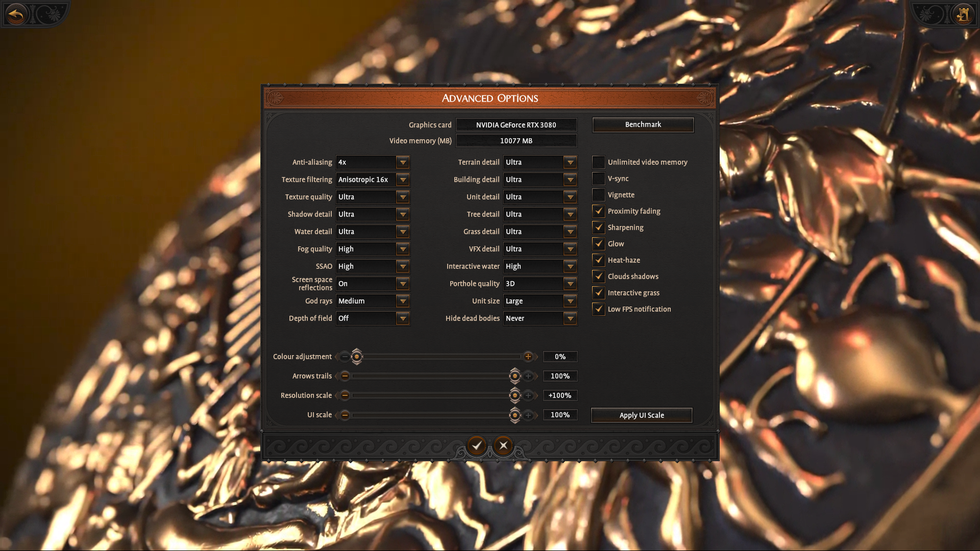Disable the Sharpening checkbox
980x551 pixels.
point(599,228)
